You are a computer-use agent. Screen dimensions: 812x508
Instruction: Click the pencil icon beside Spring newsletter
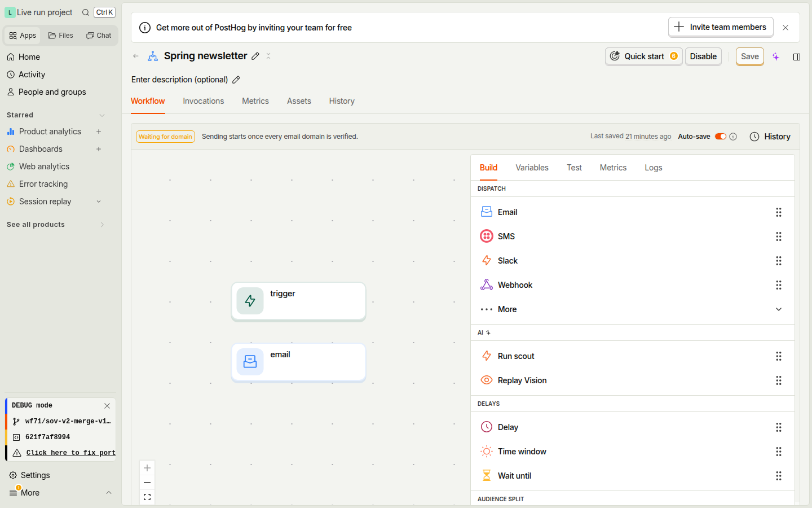(x=255, y=56)
